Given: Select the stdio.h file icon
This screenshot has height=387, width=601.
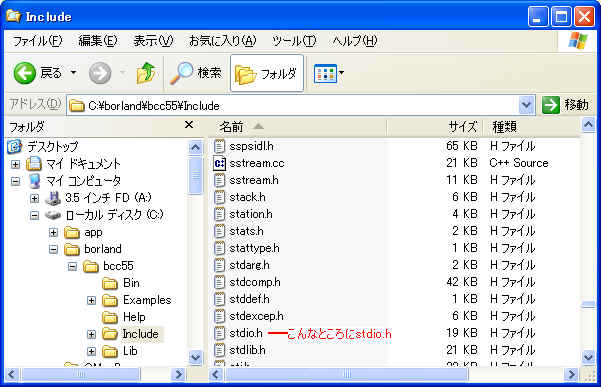Looking at the screenshot, I should point(219,333).
